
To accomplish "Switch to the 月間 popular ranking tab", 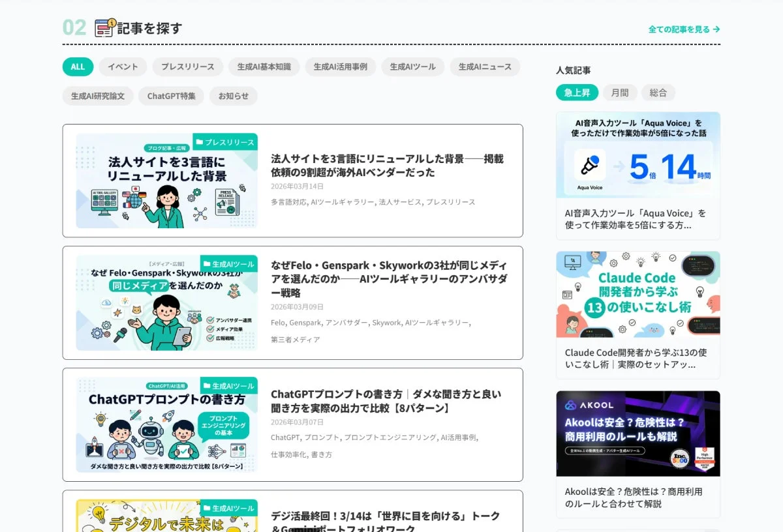I will [620, 92].
